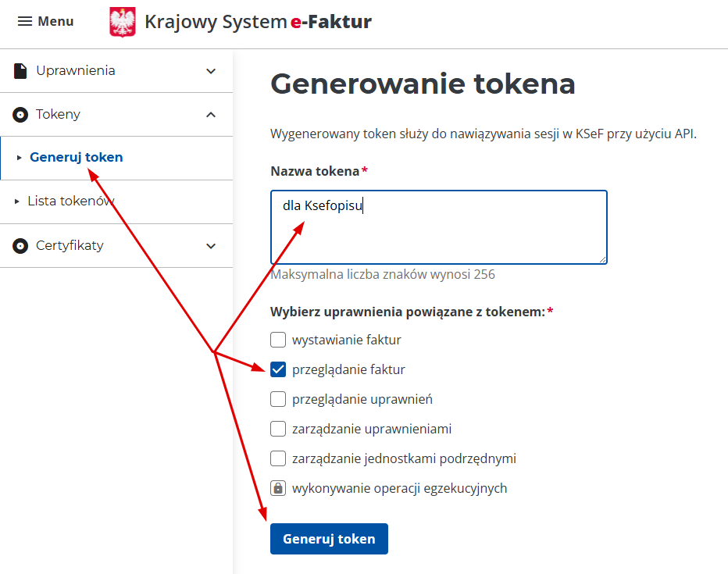
Task: Focus the Nazwa tokena text field
Action: tap(438, 227)
